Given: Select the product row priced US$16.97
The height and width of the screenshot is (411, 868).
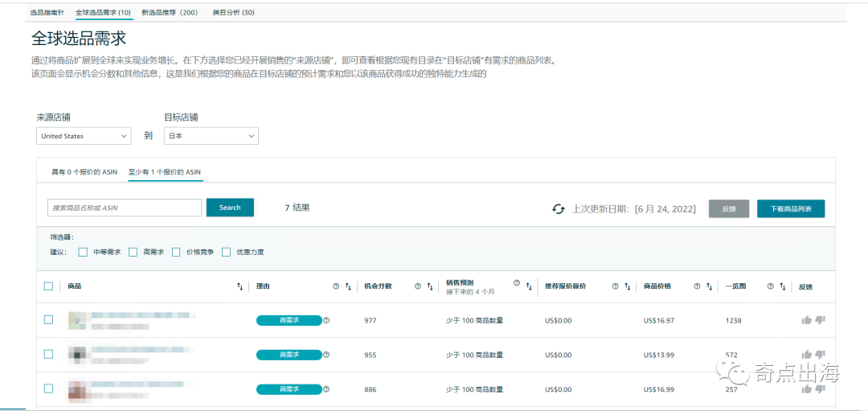Looking at the screenshot, I should tap(48, 319).
